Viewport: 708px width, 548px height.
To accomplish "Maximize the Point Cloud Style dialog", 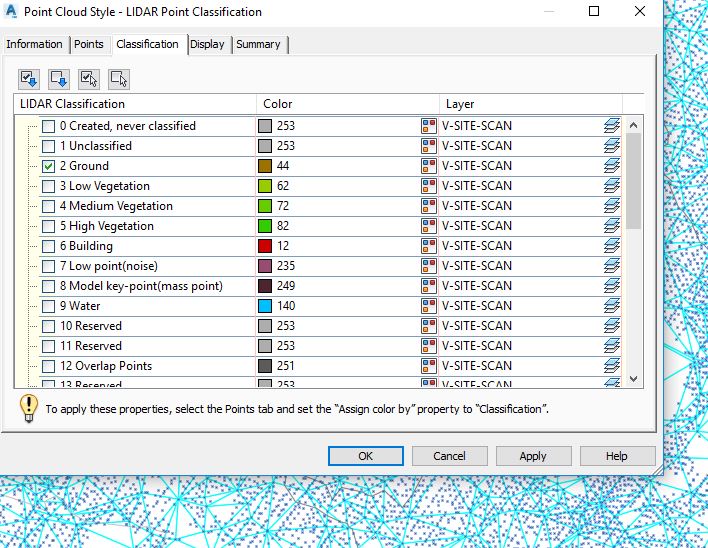I will pyautogui.click(x=594, y=11).
